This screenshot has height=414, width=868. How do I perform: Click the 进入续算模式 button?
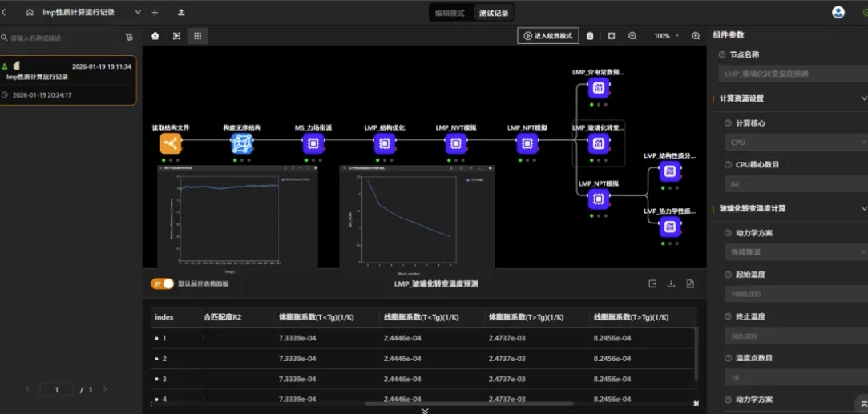[548, 36]
